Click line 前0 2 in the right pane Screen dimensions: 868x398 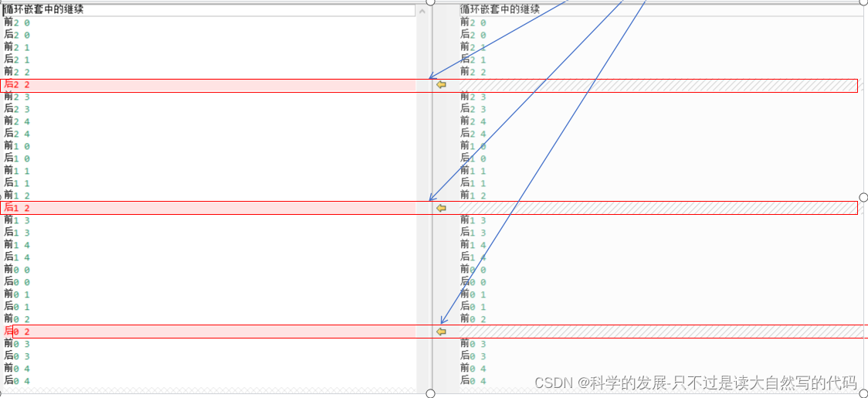point(473,318)
